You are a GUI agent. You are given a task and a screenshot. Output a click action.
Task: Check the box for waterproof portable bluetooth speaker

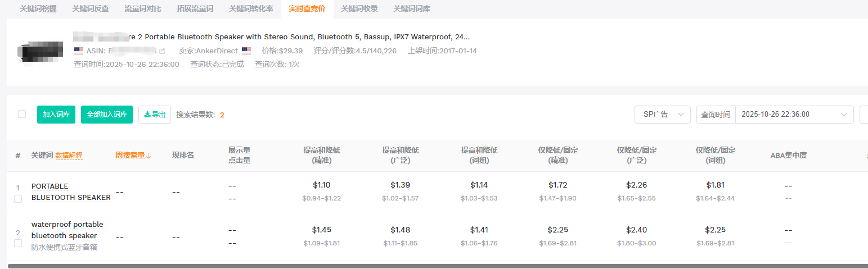(x=18, y=243)
